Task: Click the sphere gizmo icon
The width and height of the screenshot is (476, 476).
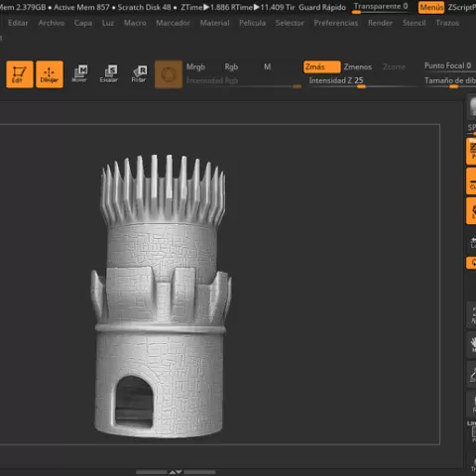Action: click(x=169, y=74)
